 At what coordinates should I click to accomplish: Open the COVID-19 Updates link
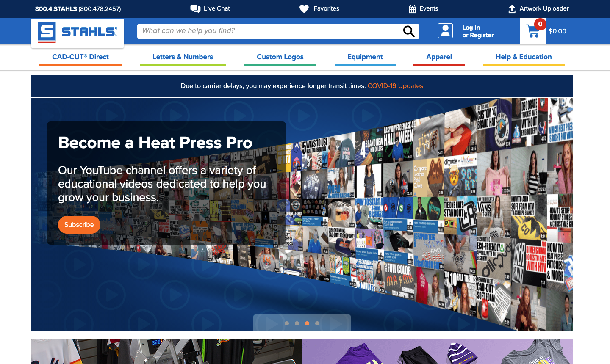pos(395,86)
